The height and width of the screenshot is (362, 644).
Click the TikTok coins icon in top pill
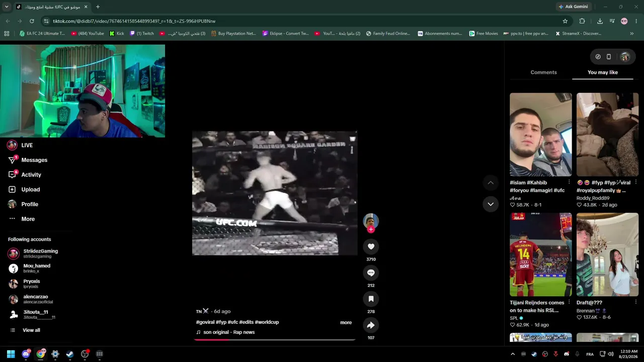(x=598, y=57)
